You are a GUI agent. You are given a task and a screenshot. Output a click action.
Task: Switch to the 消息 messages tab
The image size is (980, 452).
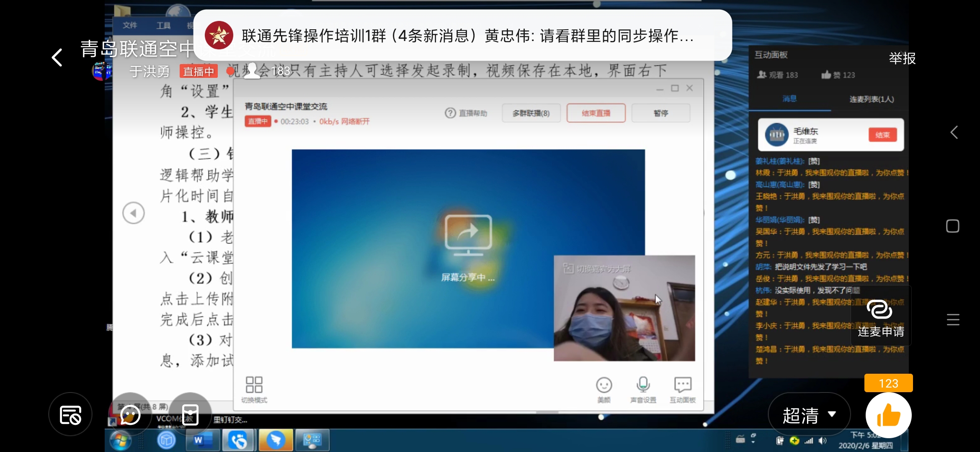pos(789,99)
